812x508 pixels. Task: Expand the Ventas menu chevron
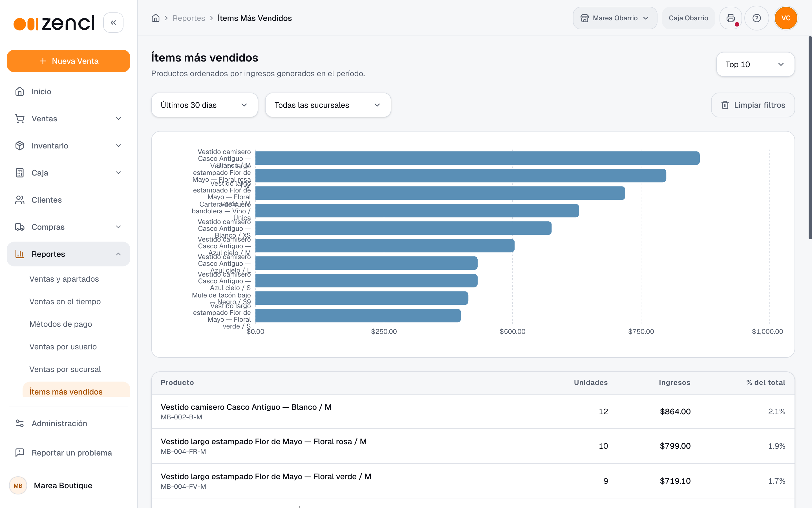(x=118, y=119)
